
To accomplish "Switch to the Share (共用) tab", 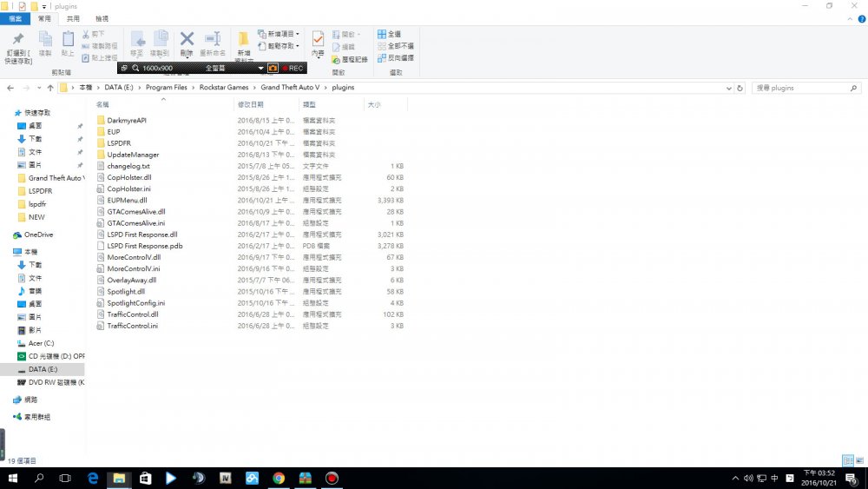I will point(73,19).
